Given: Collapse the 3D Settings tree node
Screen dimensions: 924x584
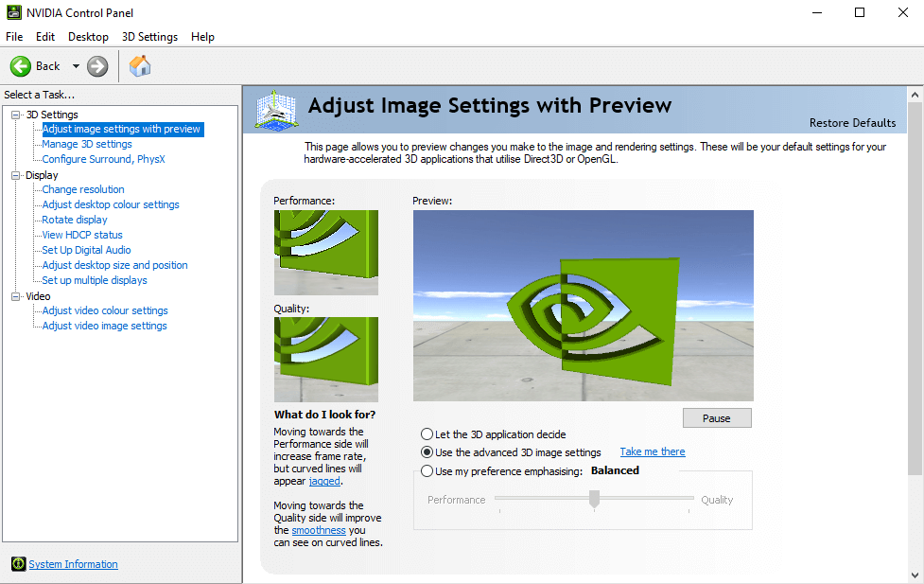Looking at the screenshot, I should pos(16,115).
